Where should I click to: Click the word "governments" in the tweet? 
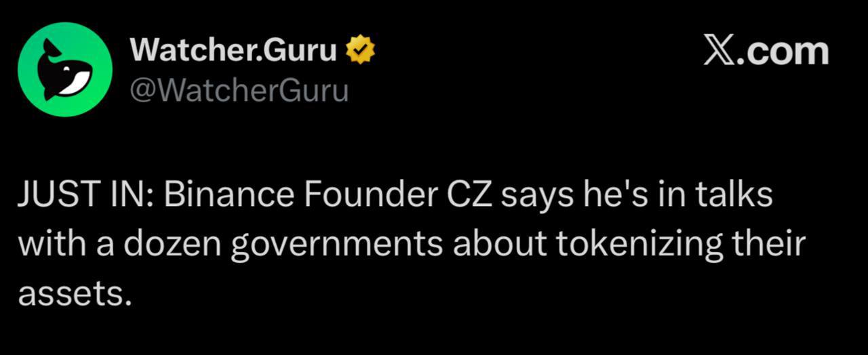tap(337, 245)
